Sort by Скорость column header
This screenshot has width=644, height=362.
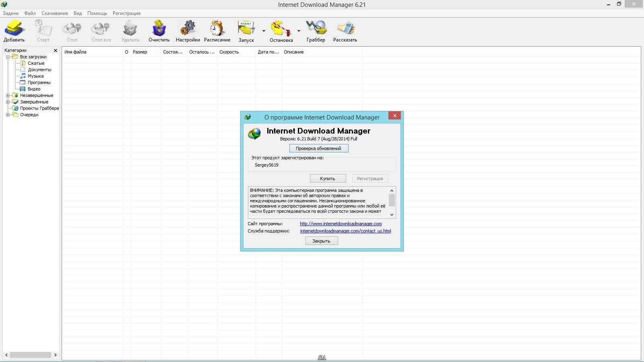(236, 52)
